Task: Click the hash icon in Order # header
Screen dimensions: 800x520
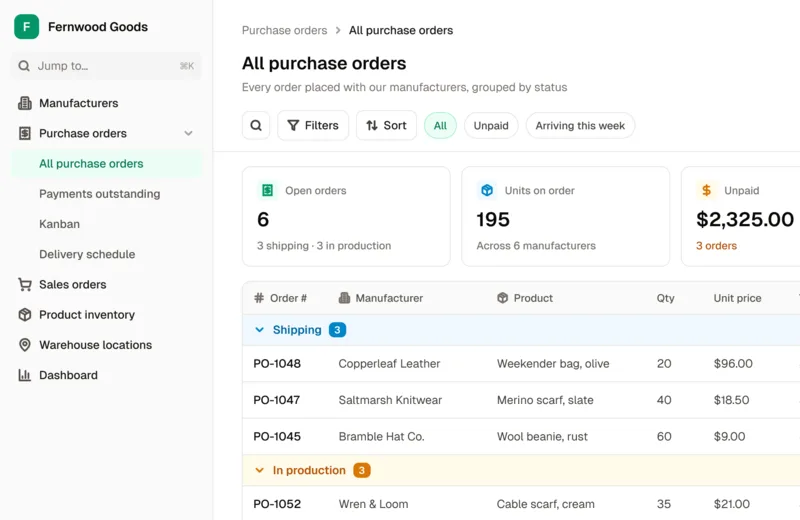Action: (259, 298)
